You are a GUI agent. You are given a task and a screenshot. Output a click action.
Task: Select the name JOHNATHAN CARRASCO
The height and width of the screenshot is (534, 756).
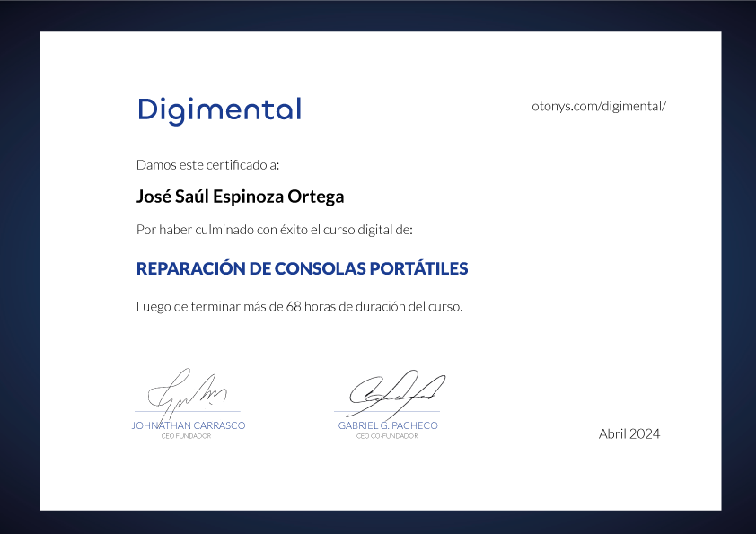pos(188,425)
